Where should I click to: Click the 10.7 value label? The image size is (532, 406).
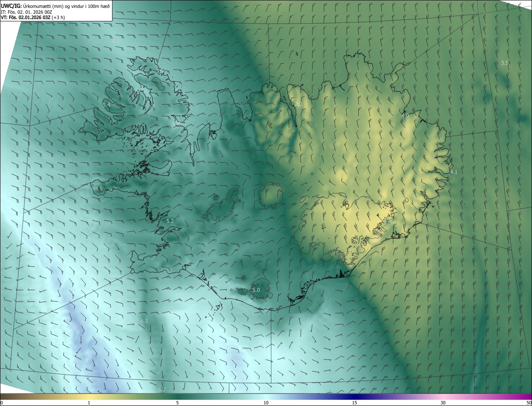[x=236, y=358]
